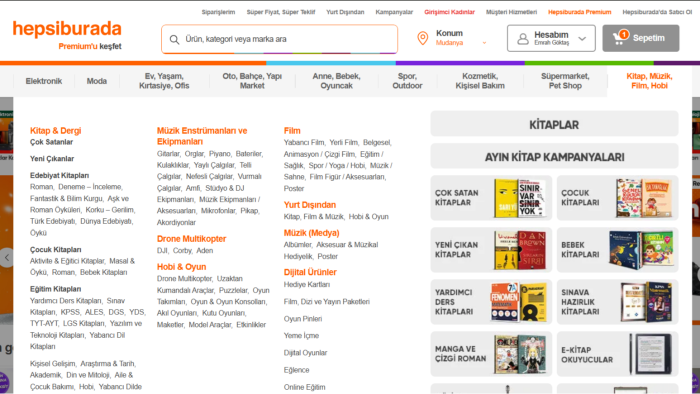The width and height of the screenshot is (700, 394).
Task: Expand the Hesabım account dropdown chevron
Action: pos(582,38)
